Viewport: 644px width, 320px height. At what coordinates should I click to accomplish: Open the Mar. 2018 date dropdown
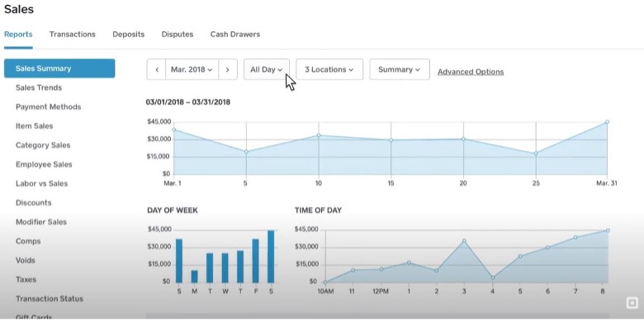[192, 70]
